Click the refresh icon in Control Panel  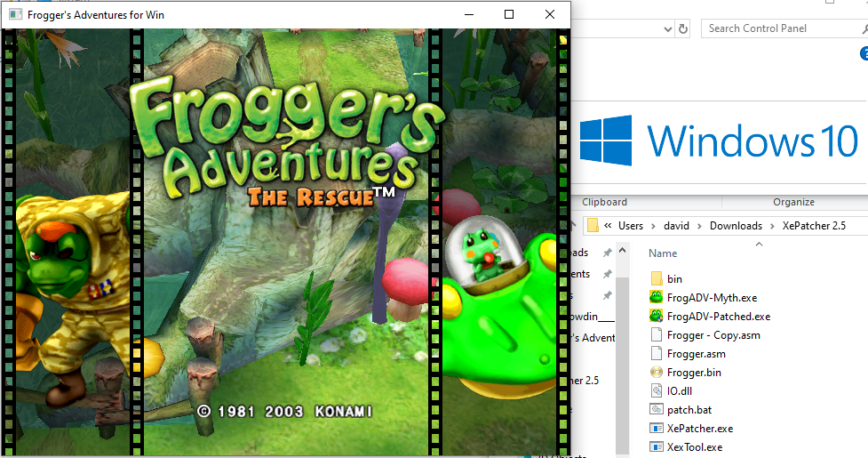[683, 28]
